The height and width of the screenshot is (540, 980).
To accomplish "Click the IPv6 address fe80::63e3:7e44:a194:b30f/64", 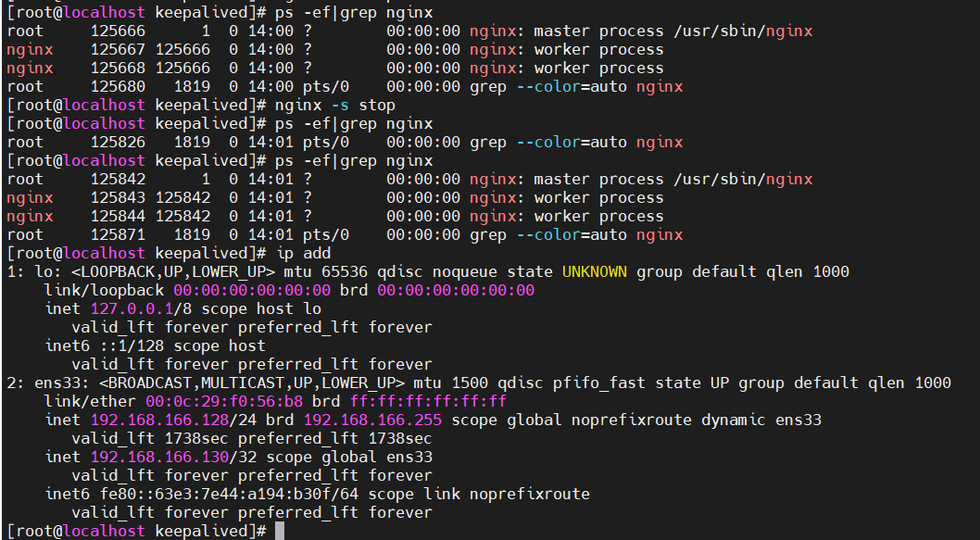I will click(x=229, y=495).
